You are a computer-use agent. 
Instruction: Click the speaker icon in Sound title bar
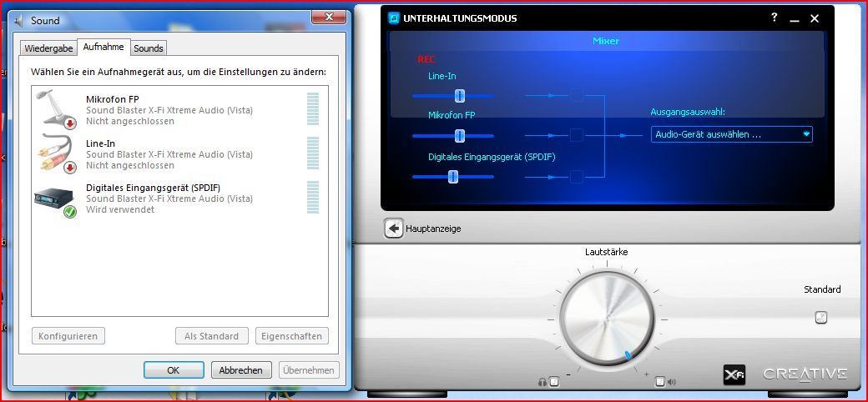(20, 21)
